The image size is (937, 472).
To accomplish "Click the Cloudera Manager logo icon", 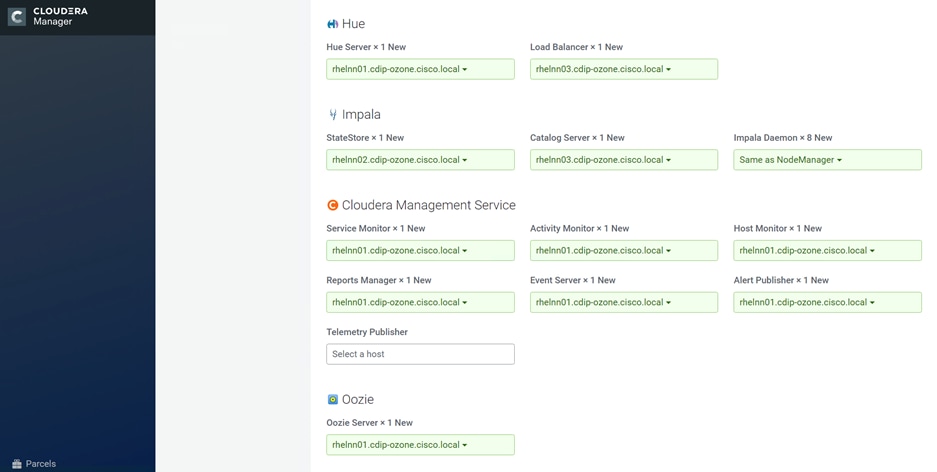I will point(17,17).
